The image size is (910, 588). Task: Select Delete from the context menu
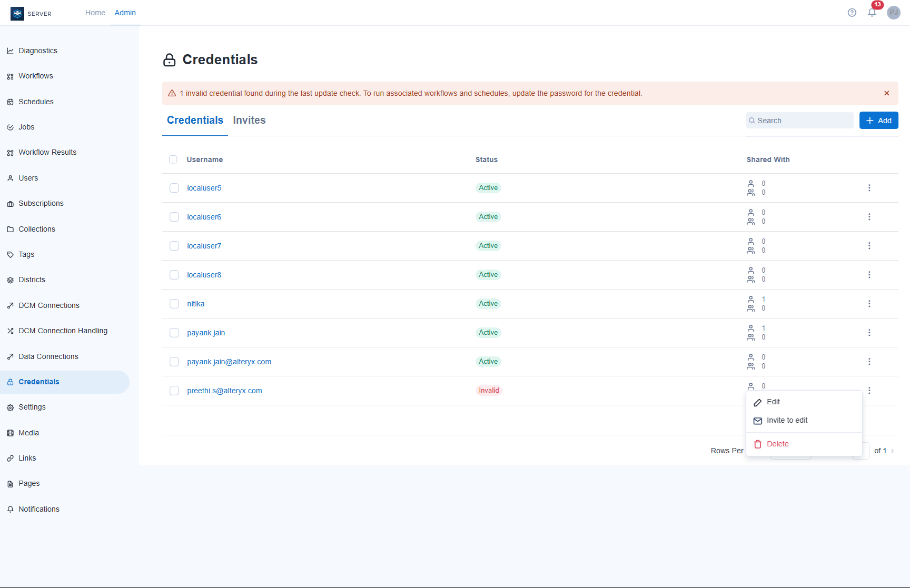778,444
